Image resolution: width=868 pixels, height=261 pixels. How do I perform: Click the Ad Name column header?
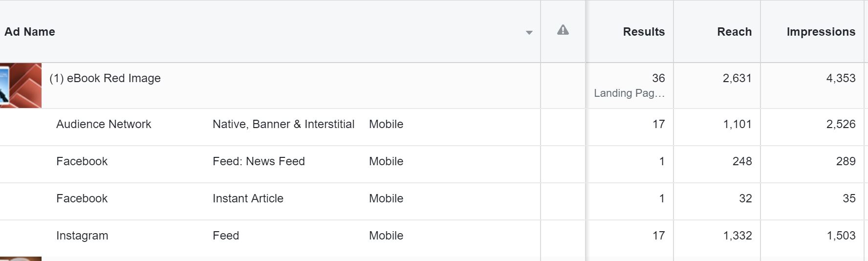click(x=30, y=32)
